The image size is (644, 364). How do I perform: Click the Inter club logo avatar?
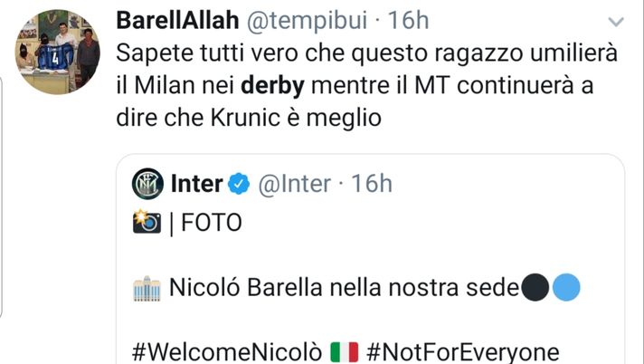pos(148,185)
